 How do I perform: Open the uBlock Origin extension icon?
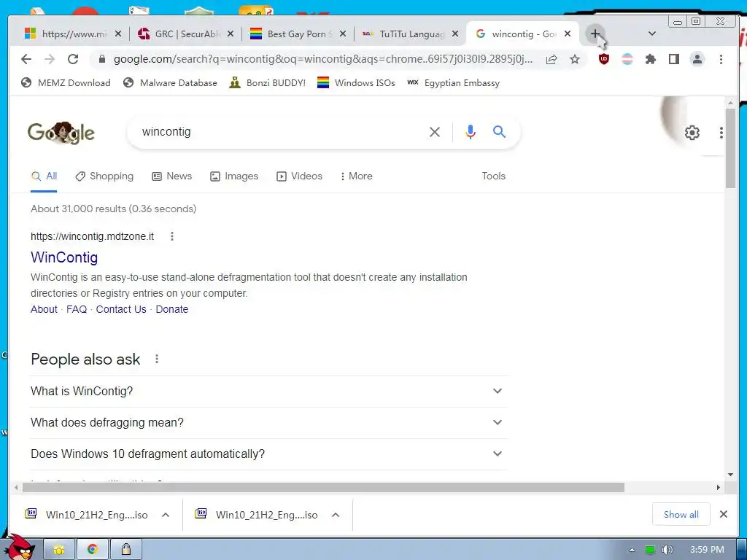click(x=603, y=59)
